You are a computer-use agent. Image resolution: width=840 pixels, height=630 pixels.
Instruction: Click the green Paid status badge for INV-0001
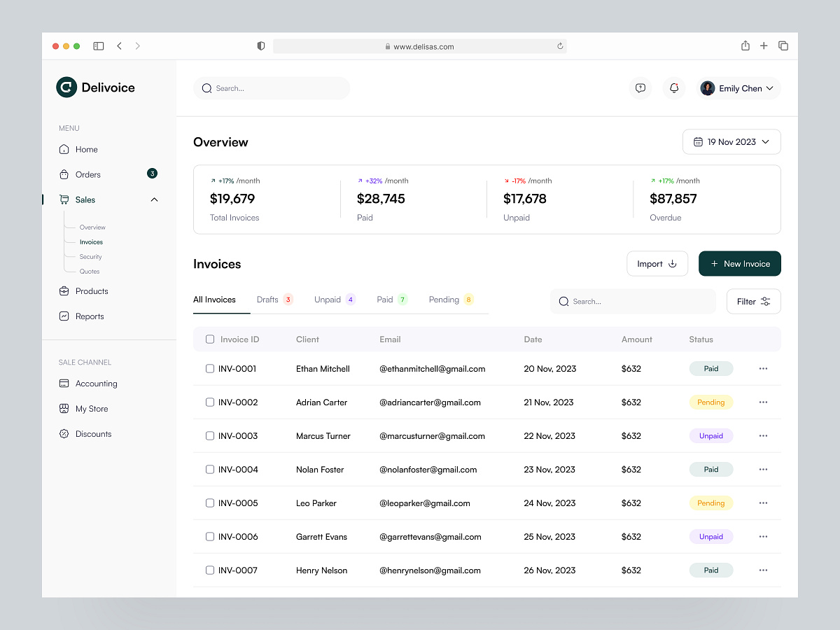point(710,368)
